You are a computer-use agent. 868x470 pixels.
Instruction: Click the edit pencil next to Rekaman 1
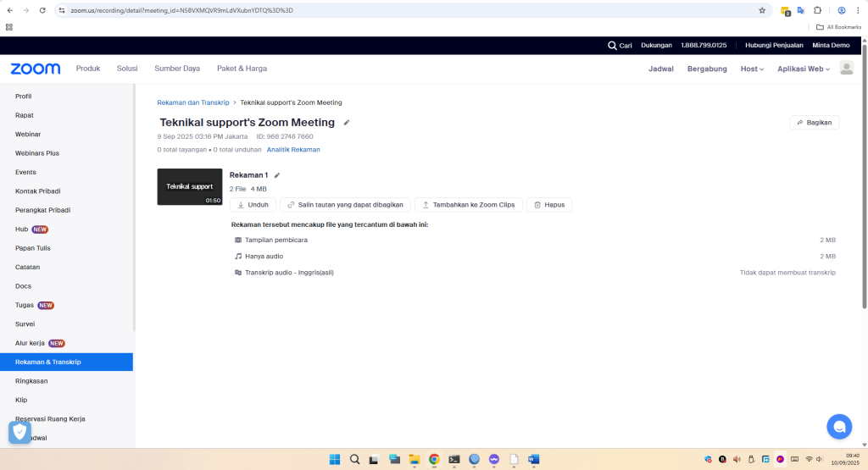click(x=276, y=175)
